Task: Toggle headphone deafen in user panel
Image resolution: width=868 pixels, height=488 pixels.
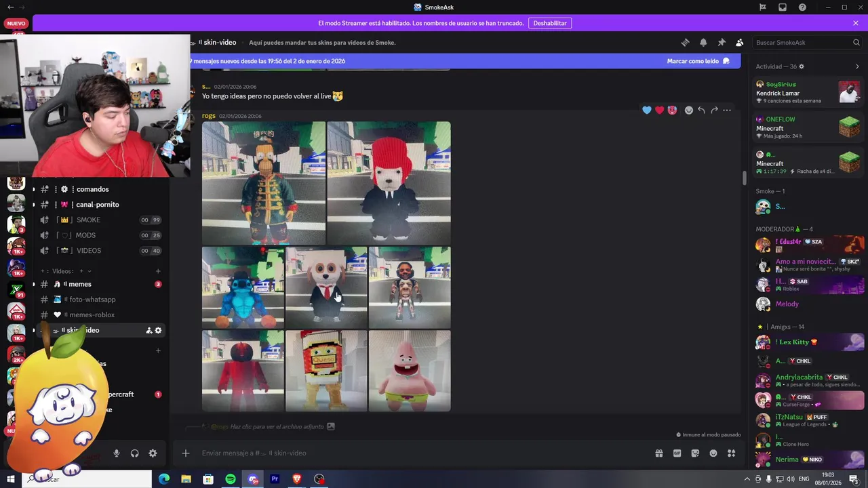Action: (134, 453)
